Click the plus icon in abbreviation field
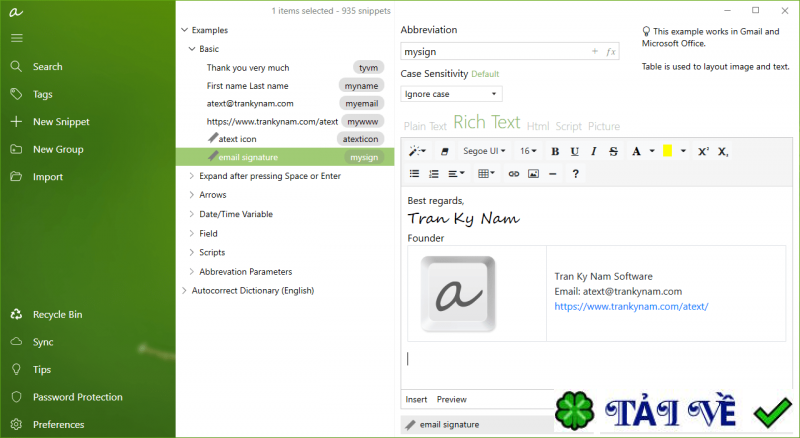Screen dimensions: 800x438 [594, 52]
